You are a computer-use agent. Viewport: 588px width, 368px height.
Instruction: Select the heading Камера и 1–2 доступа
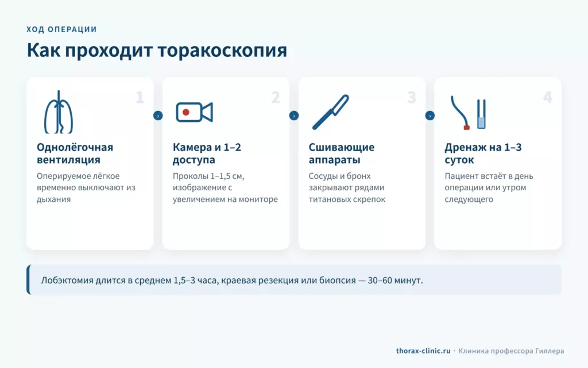207,153
